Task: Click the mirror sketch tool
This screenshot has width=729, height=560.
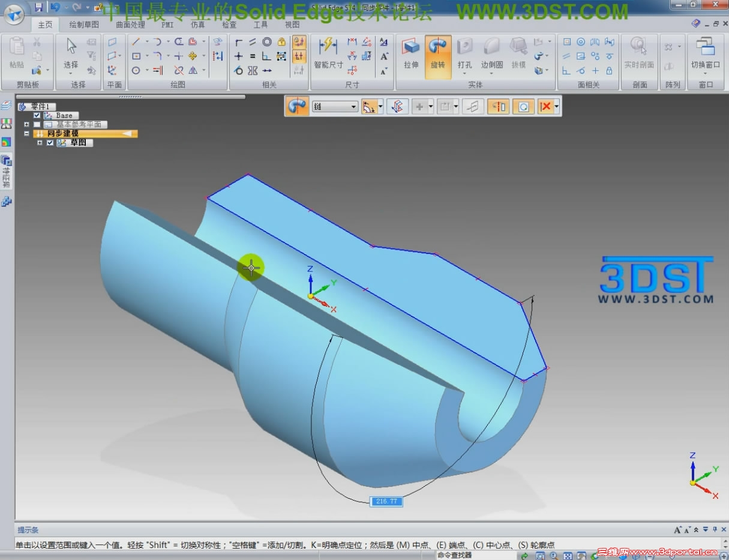Action: tap(193, 70)
